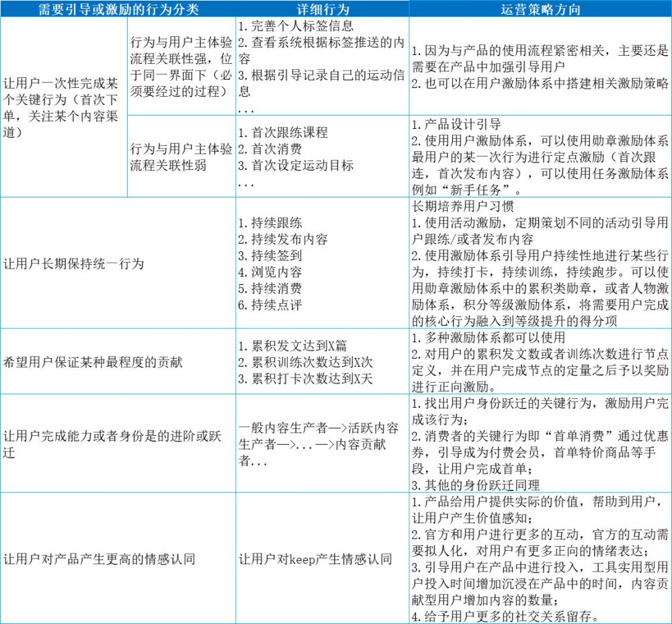Select the 持续签到 list item
Viewport: 672px width, 624px height.
click(275, 255)
